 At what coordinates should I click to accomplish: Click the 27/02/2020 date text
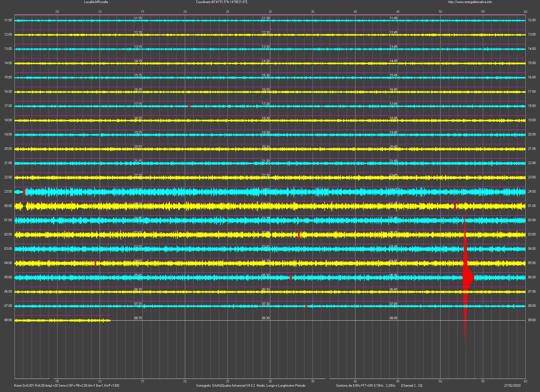tap(512, 386)
